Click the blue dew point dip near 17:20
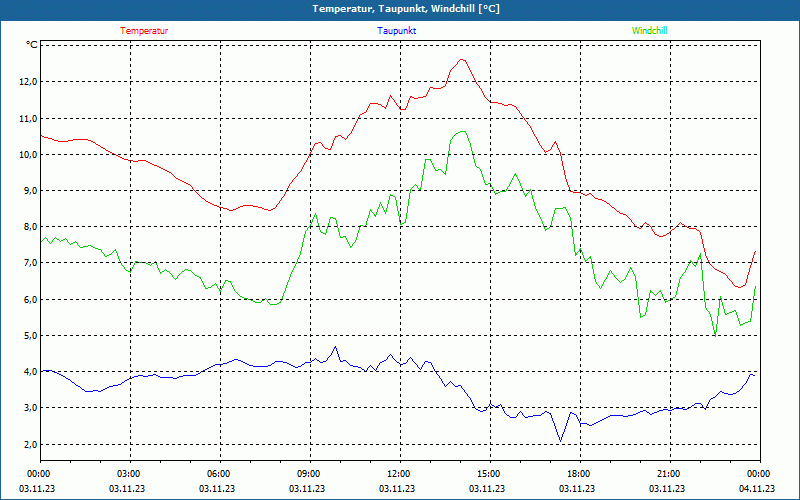 (x=561, y=440)
